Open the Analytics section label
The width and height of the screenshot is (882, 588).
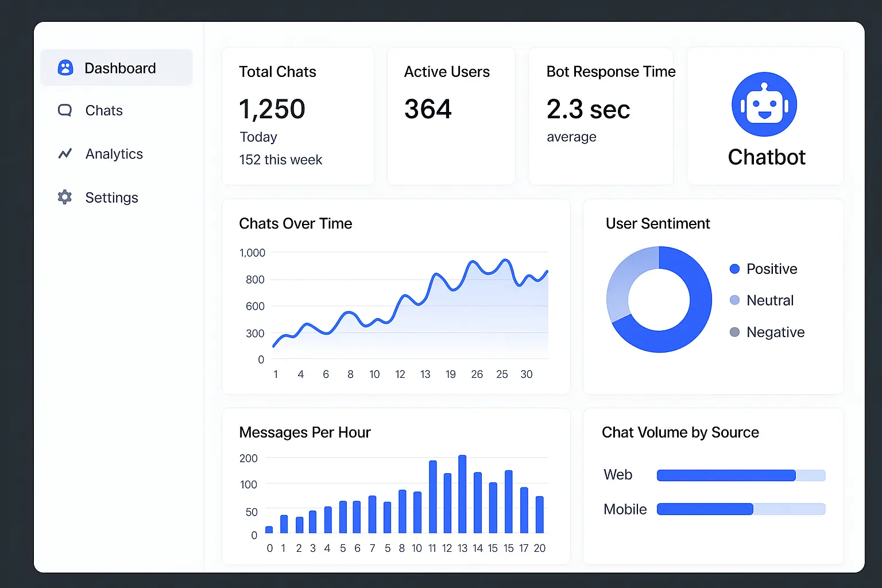[x=114, y=154]
